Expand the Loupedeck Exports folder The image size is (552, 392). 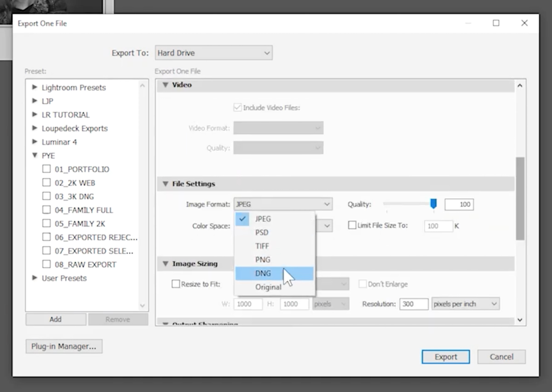click(34, 128)
